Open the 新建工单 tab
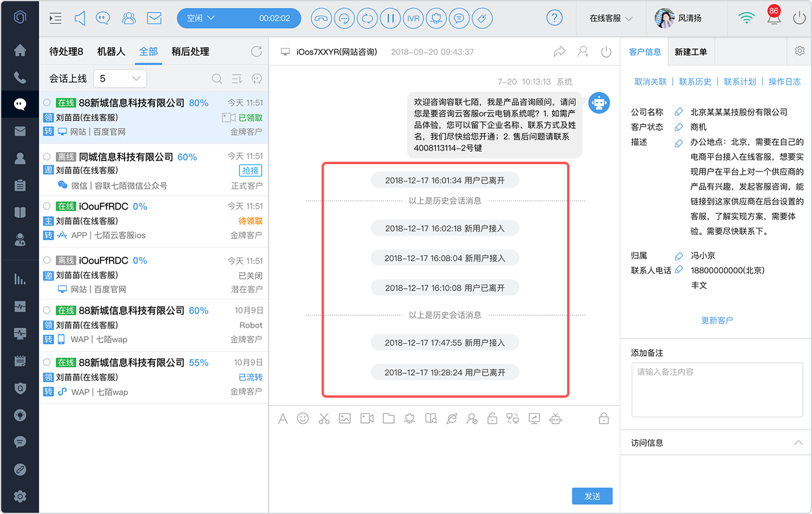 click(690, 52)
